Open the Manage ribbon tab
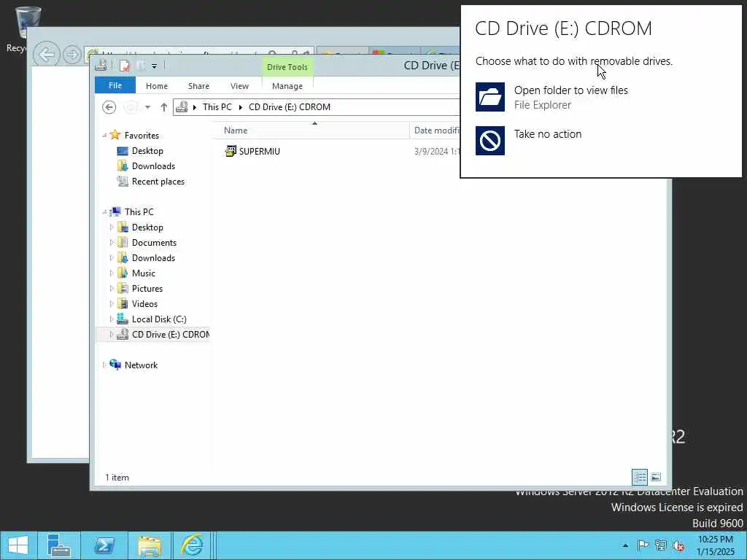The width and height of the screenshot is (747, 560). (287, 86)
